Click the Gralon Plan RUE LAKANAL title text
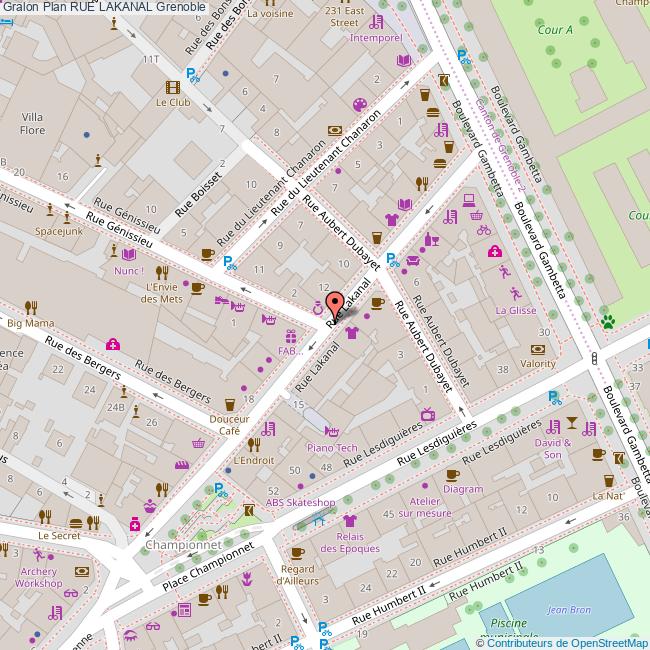This screenshot has width=650, height=650. (105, 7)
